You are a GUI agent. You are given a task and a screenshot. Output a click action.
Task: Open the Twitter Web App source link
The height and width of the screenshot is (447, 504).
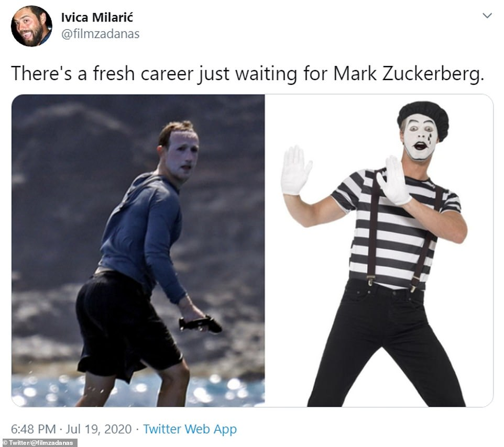coord(190,429)
